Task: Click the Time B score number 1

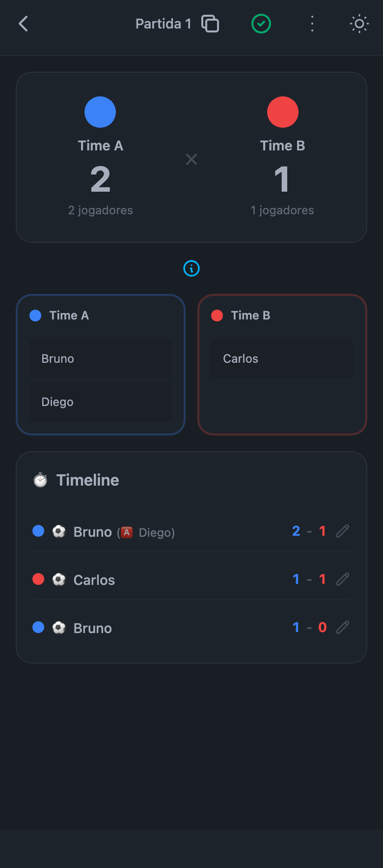Action: tap(282, 179)
